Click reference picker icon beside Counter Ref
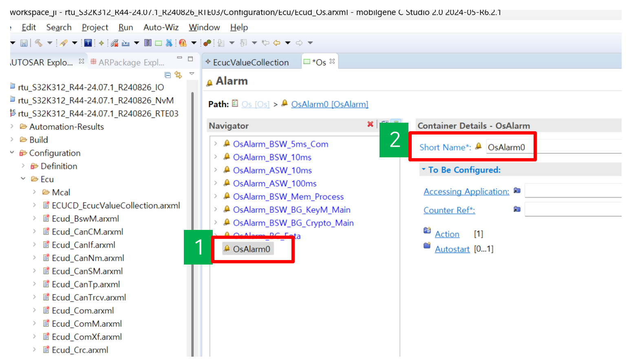This screenshot has height=364, width=631. 517,210
